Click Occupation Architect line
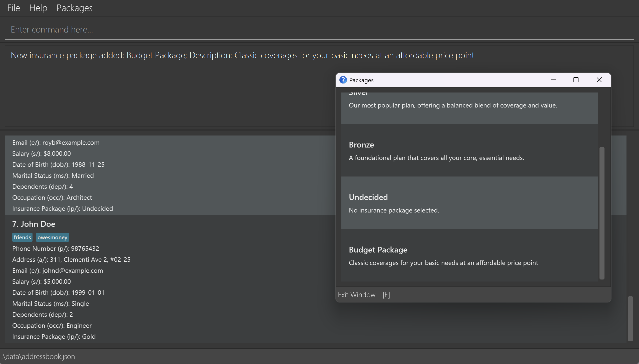The height and width of the screenshot is (364, 639). (x=52, y=197)
